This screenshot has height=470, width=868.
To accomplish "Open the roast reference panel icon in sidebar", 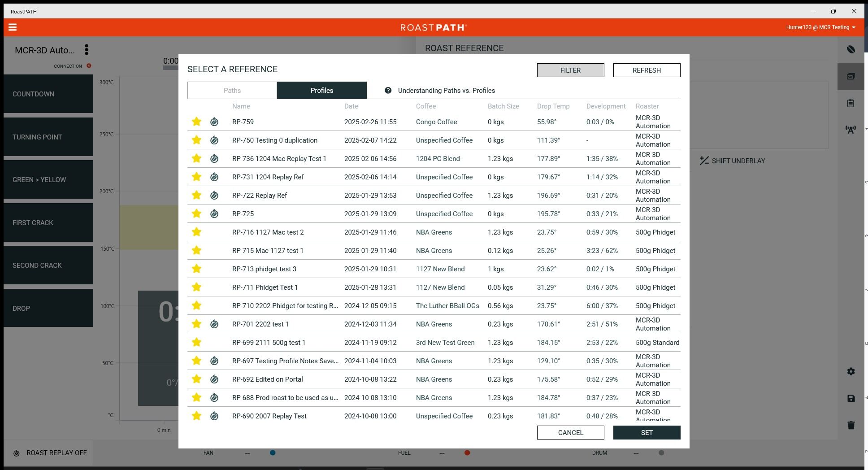I will coord(851,77).
